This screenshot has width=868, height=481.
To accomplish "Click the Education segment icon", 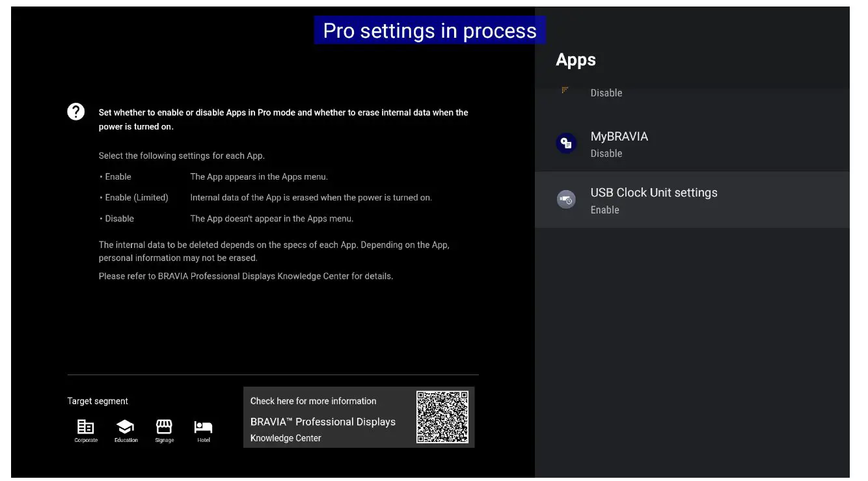I will pyautogui.click(x=126, y=430).
